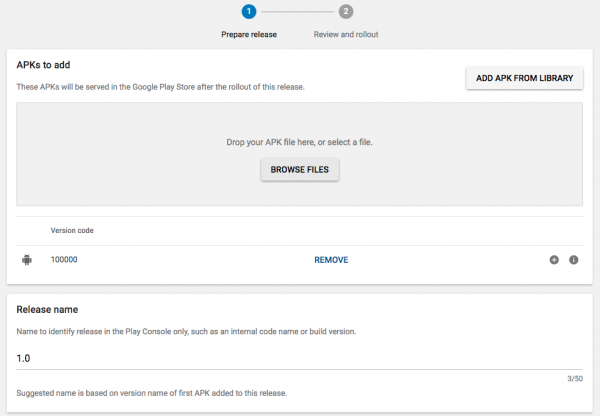Switch to the Prepare release step
This screenshot has height=416, width=600.
coord(249,34)
